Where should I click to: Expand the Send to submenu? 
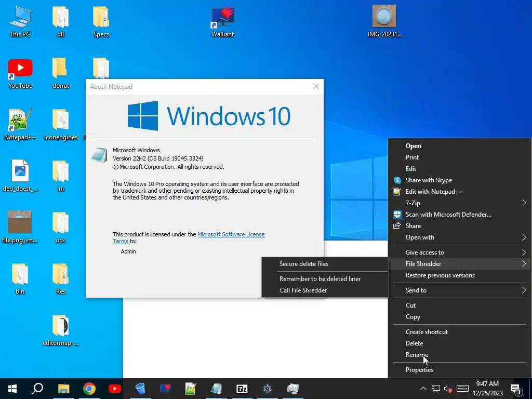point(460,290)
